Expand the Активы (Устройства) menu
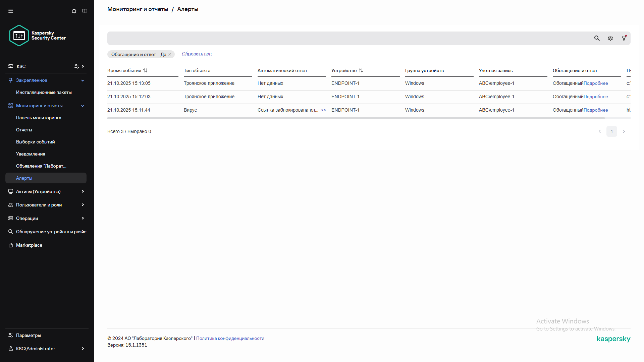 click(83, 191)
